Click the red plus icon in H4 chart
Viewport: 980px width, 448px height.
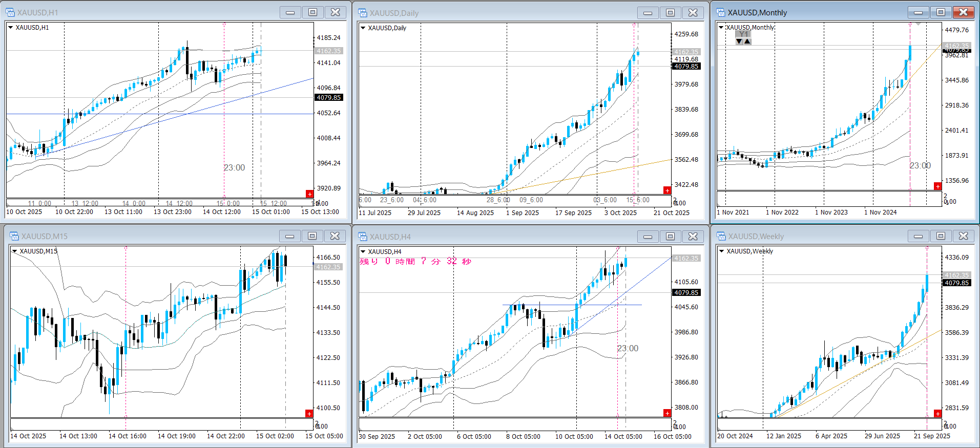[667, 413]
